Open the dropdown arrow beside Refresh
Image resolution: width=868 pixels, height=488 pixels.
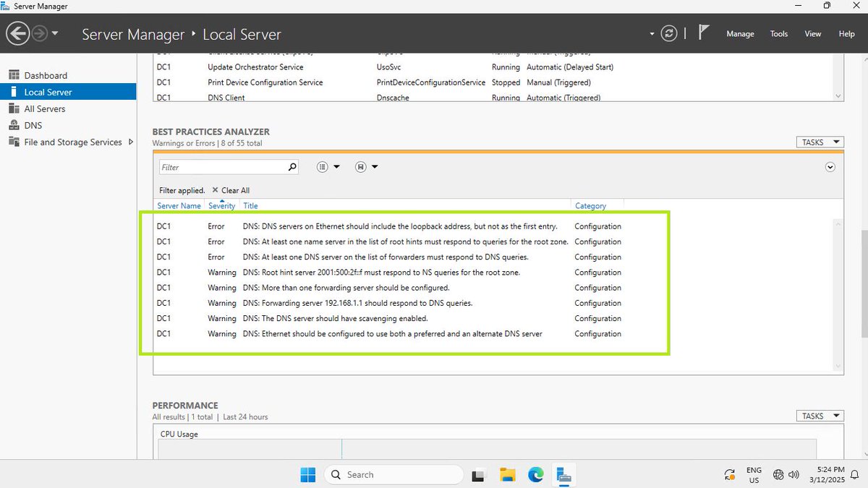click(x=652, y=34)
